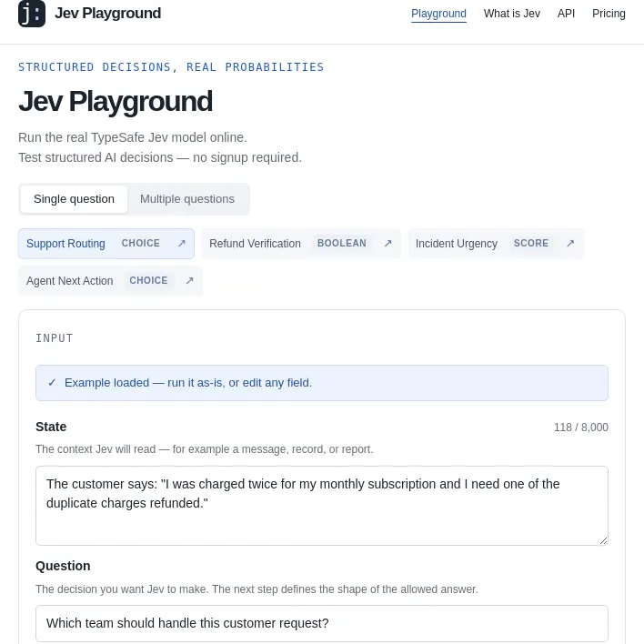644x644 pixels.
Task: Click the 'STRUCTURED DECISIONS, REAL PROBABILITIES' tagline
Action: click(x=171, y=67)
